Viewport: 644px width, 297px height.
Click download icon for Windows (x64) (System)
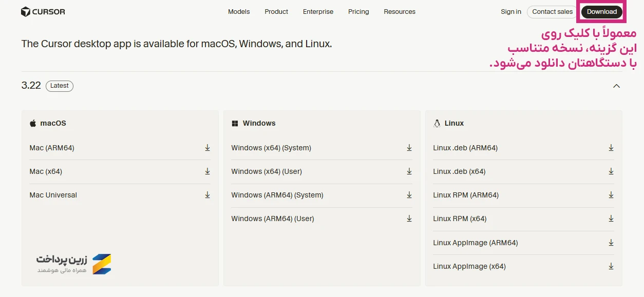409,148
